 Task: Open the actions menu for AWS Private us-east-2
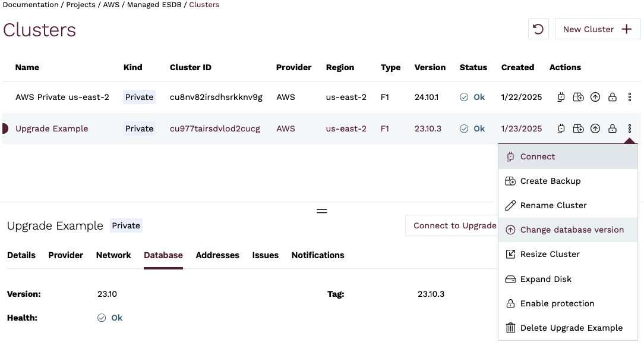pos(630,97)
